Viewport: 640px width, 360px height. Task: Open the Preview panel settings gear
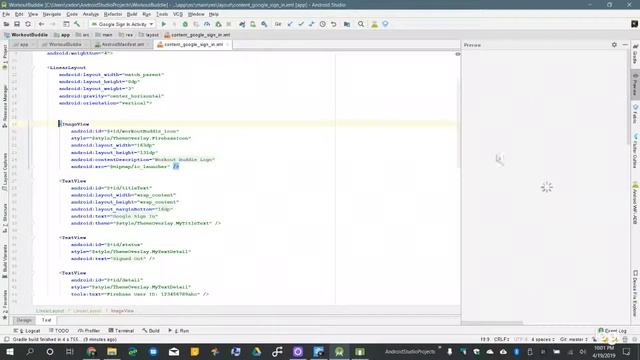pyautogui.click(x=614, y=45)
